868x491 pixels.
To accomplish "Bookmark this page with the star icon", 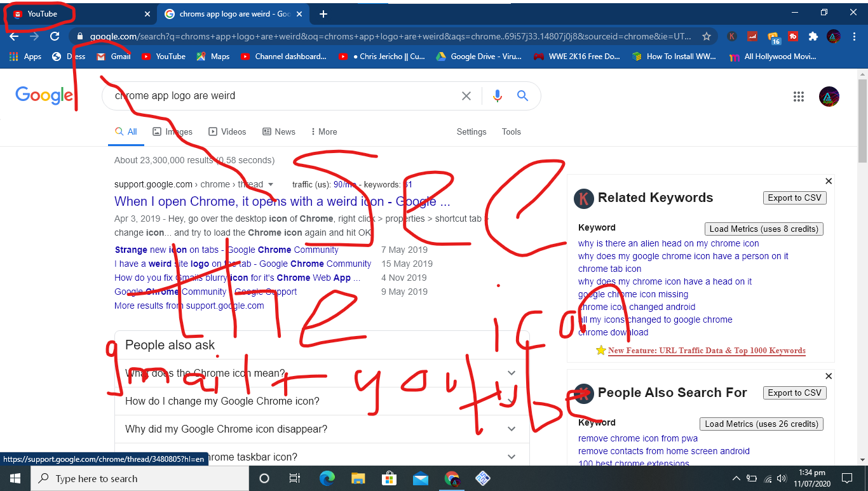I will (x=706, y=37).
